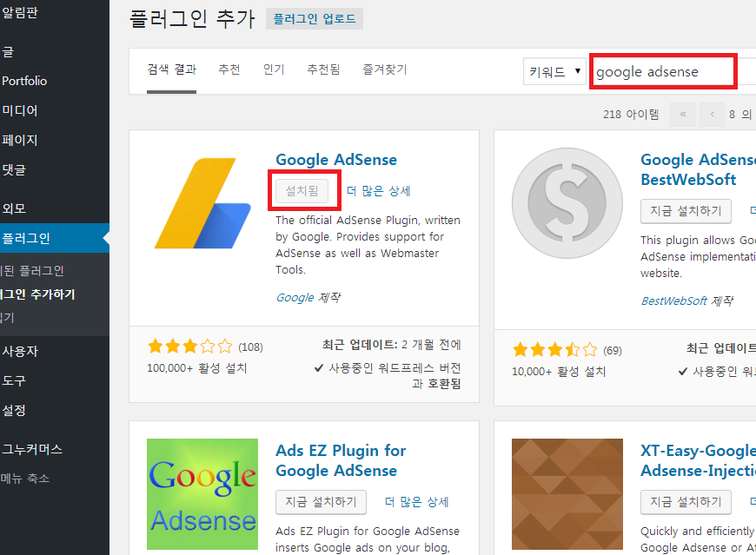Go to first page of results
This screenshot has width=756, height=555.
click(x=684, y=115)
